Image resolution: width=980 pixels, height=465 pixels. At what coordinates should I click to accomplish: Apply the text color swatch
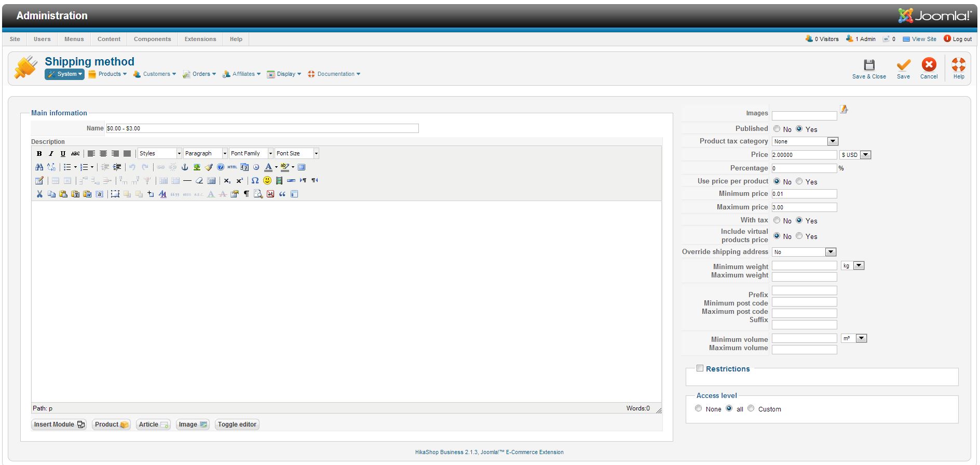click(x=268, y=167)
